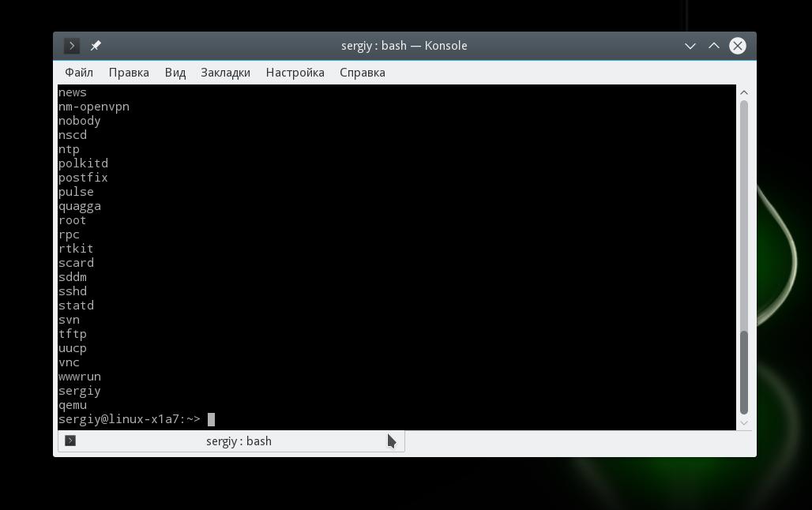This screenshot has height=510, width=812.
Task: Minimize the Konsole window with the down chevron
Action: point(690,46)
